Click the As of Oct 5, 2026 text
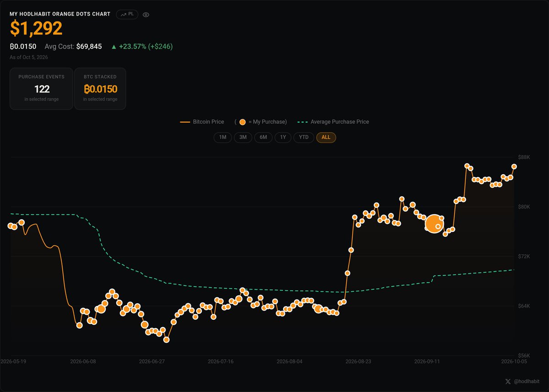This screenshot has width=549, height=392. [29, 57]
